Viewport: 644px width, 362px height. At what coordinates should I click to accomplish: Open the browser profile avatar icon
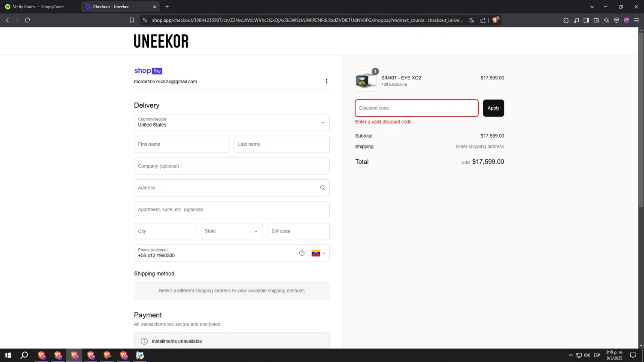[626, 20]
